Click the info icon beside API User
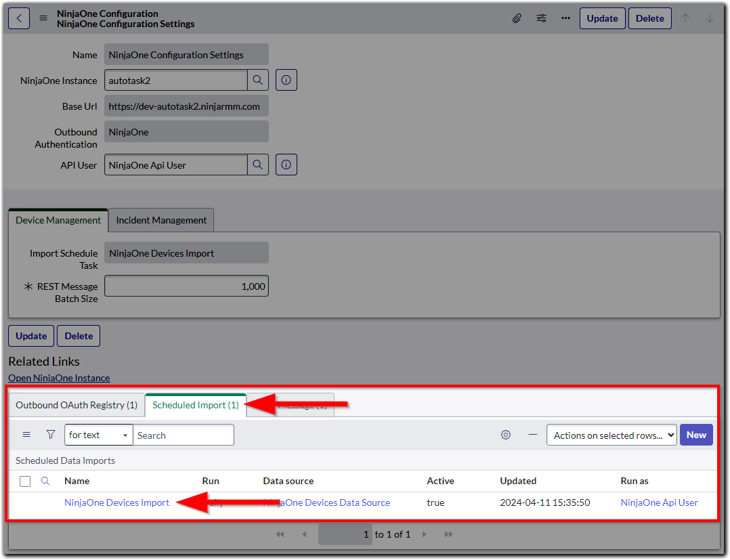The width and height of the screenshot is (730, 560). coord(286,165)
